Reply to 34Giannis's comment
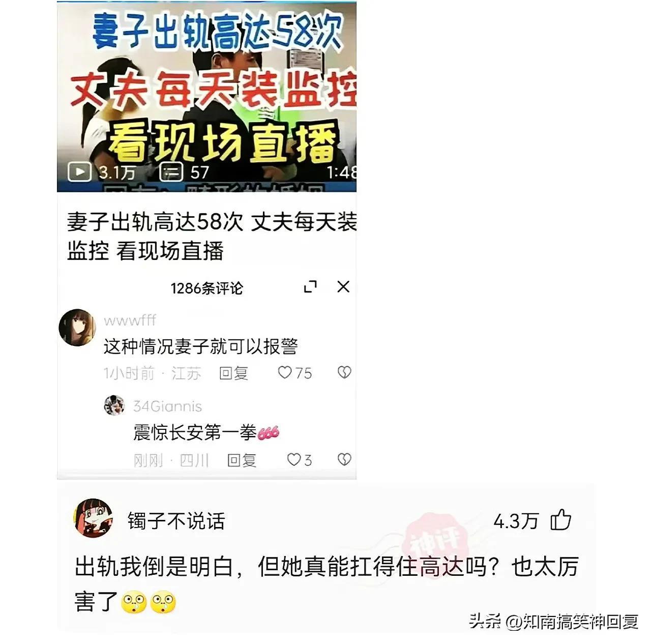 tap(242, 460)
